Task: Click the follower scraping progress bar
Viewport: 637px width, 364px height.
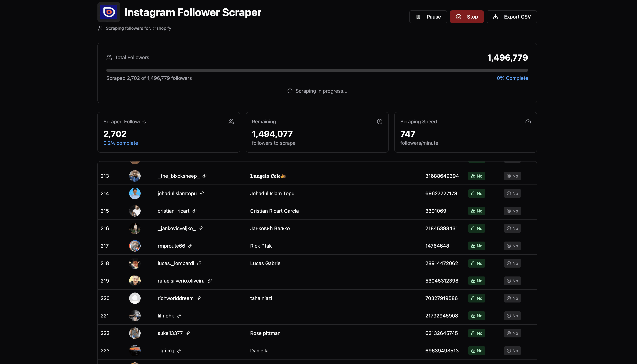Action: [x=317, y=70]
